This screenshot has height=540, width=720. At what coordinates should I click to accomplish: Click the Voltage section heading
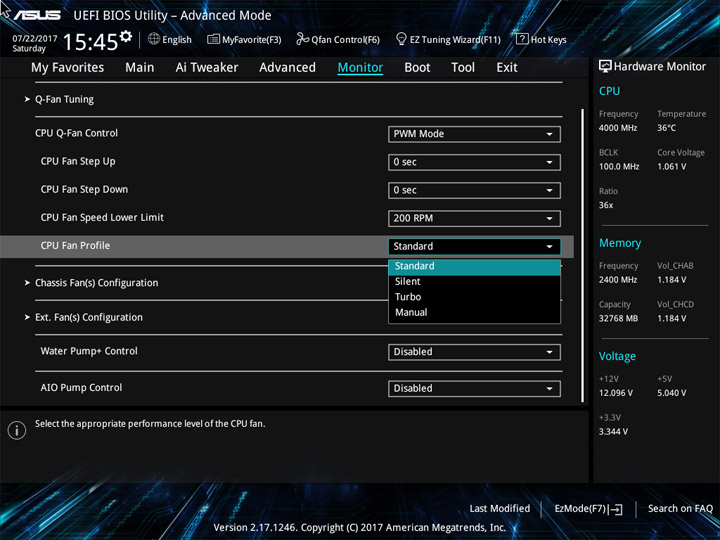click(x=617, y=356)
